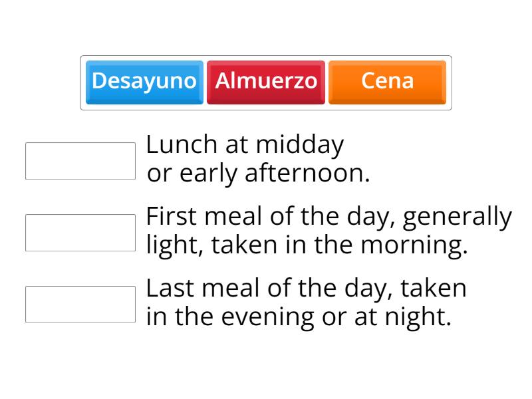This screenshot has height=399, width=532.
Task: Select the Desayuno word tile
Action: click(x=144, y=81)
